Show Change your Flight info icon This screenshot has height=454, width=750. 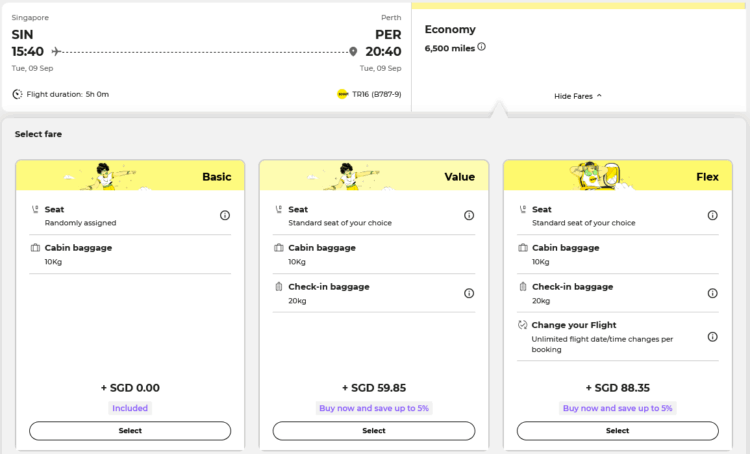tap(713, 337)
